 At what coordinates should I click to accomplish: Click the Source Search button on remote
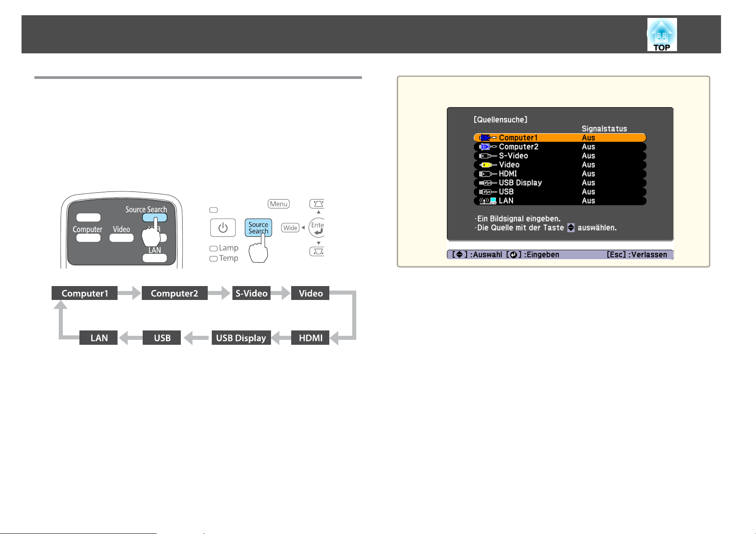155,217
